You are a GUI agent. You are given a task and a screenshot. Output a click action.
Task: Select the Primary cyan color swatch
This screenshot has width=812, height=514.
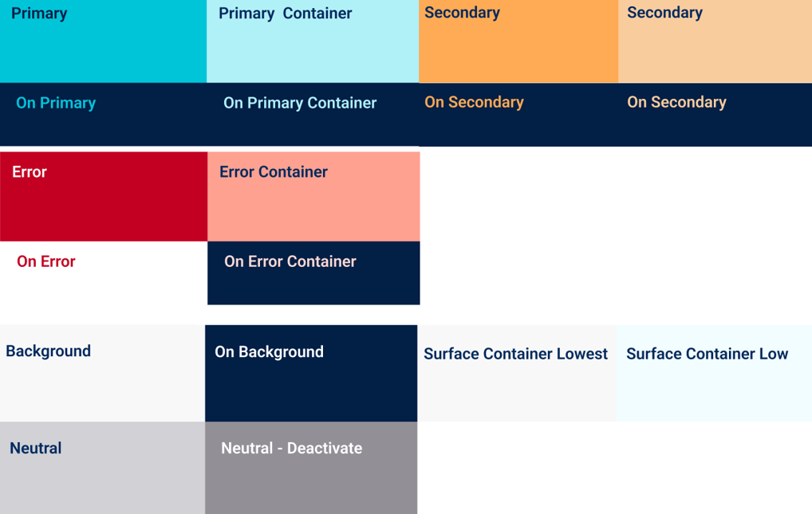(x=103, y=41)
